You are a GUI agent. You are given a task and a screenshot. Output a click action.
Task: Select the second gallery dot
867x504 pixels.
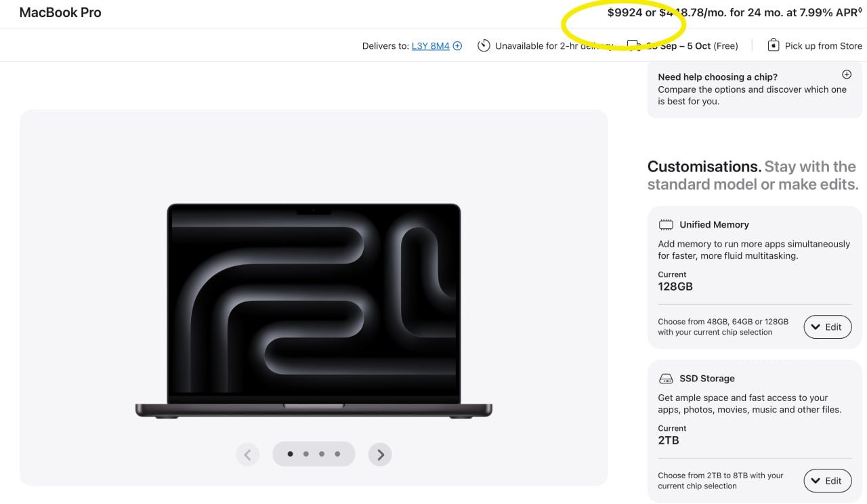click(306, 454)
